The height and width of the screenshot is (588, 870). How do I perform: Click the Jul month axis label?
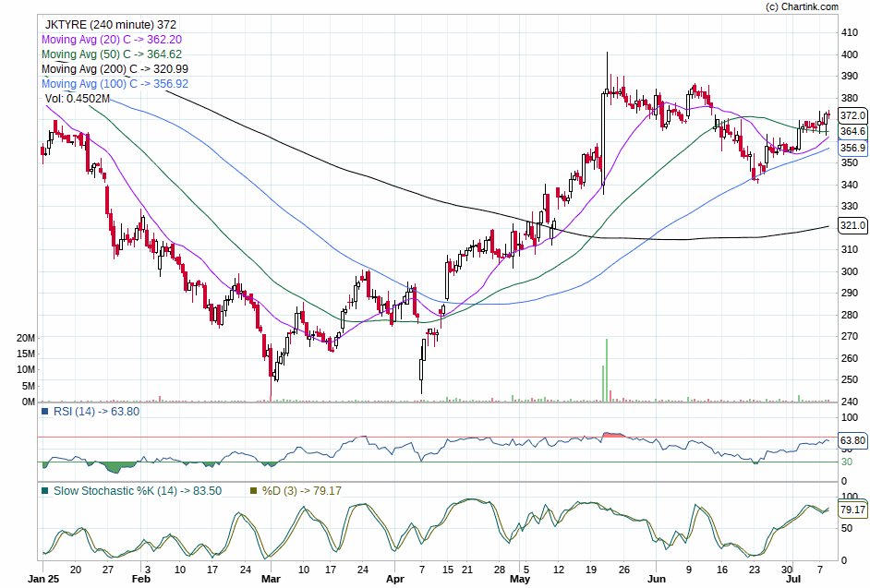point(791,579)
